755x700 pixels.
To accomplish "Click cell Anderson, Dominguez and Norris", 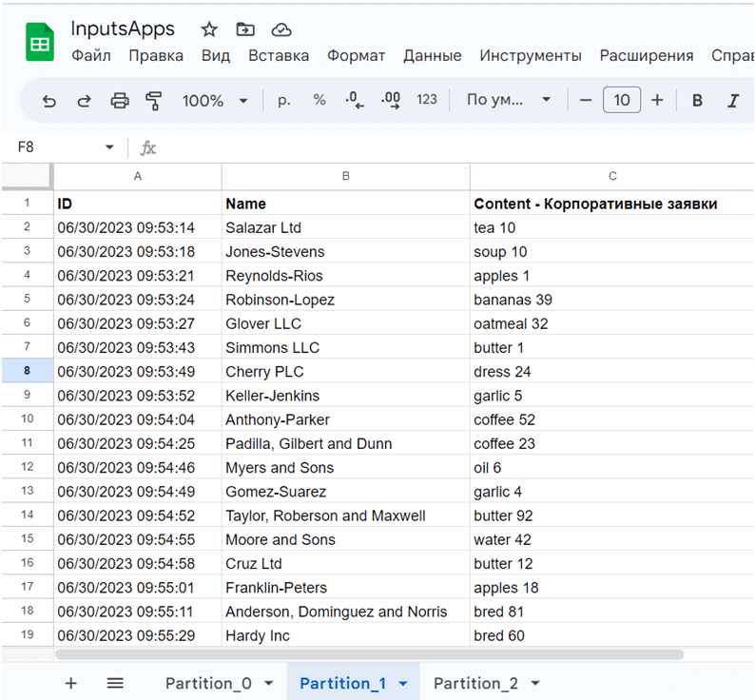I will click(346, 612).
